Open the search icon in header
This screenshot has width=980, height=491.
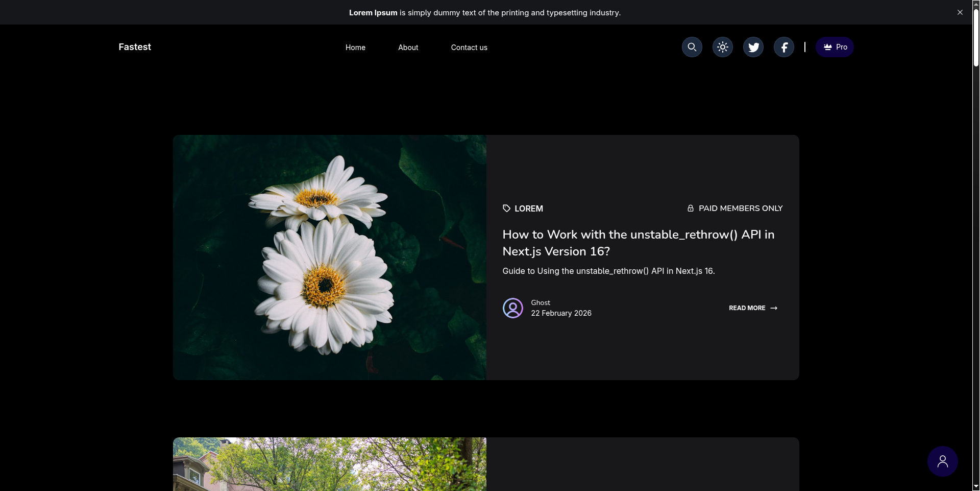pyautogui.click(x=692, y=47)
